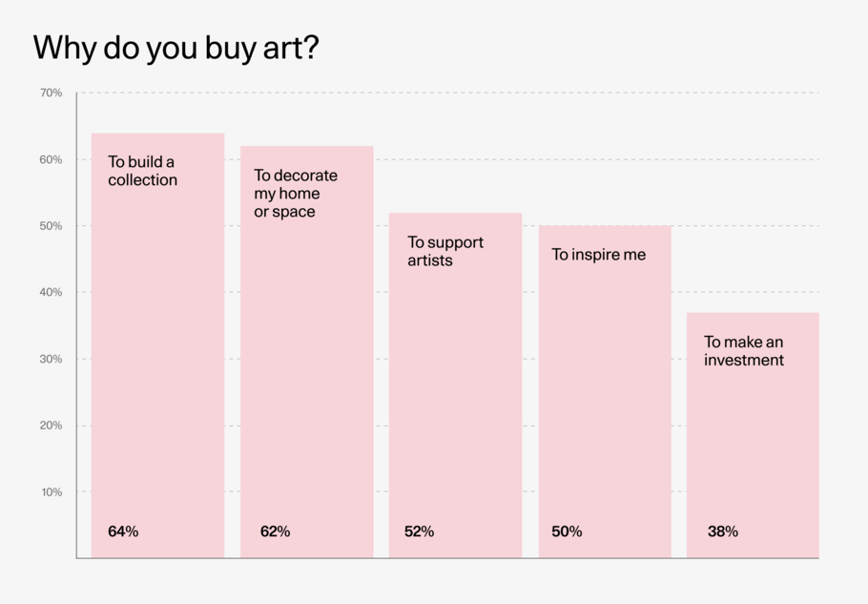The width and height of the screenshot is (868, 604).
Task: Click the 70% y-axis tick label
Action: pos(51,94)
